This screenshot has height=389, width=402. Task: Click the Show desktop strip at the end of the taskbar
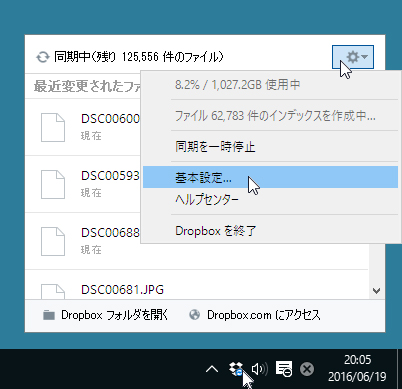point(399,369)
